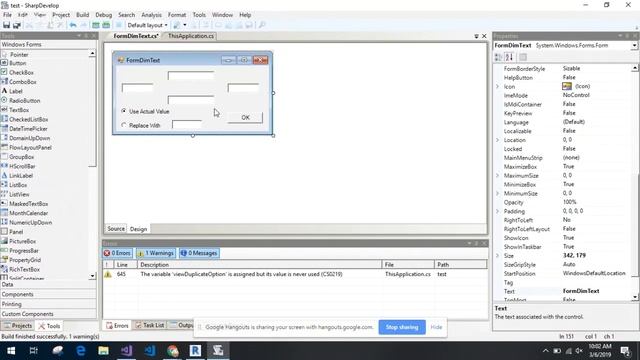The width and height of the screenshot is (640, 360).
Task: Click the Save file toolbar icon
Action: point(7,25)
